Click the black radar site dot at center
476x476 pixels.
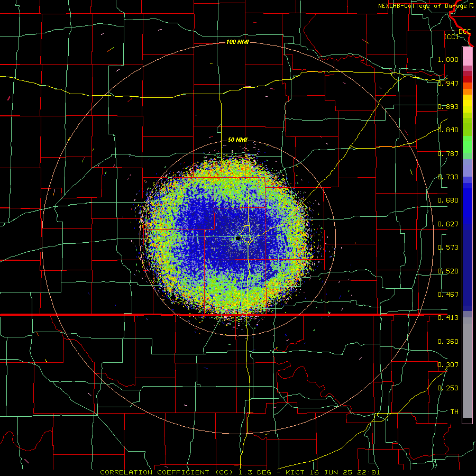click(x=238, y=239)
